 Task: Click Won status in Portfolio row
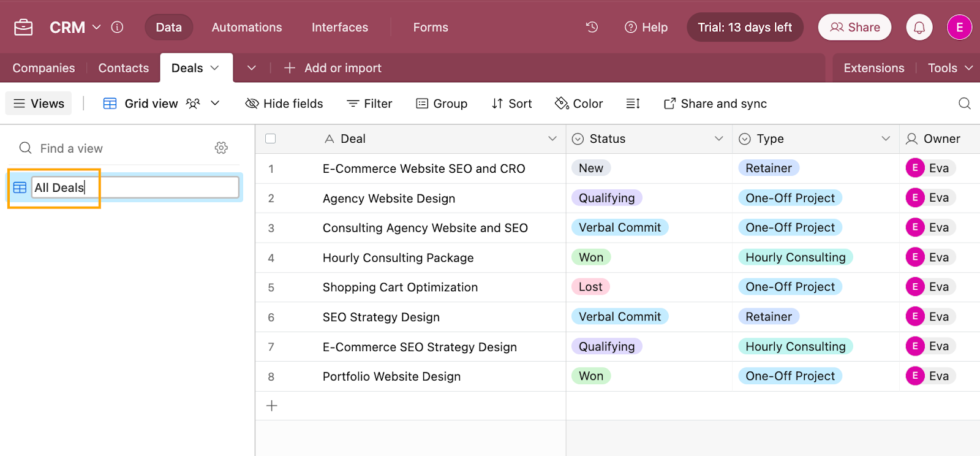(591, 376)
